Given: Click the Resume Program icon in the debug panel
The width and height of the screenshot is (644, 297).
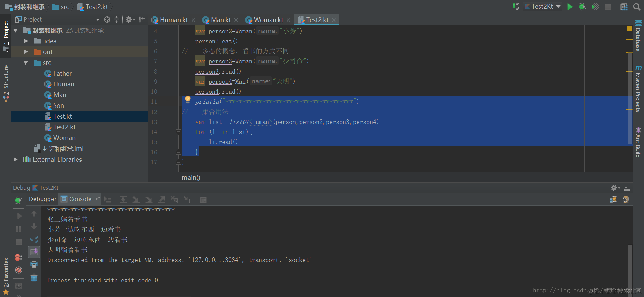Looking at the screenshot, I should point(19,216).
